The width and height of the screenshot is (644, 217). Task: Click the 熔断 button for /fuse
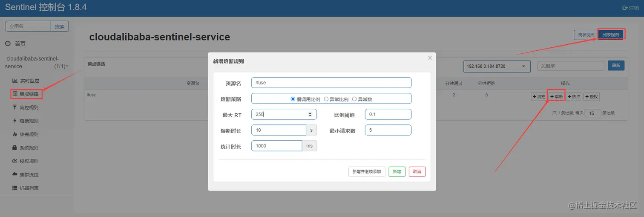(x=556, y=97)
